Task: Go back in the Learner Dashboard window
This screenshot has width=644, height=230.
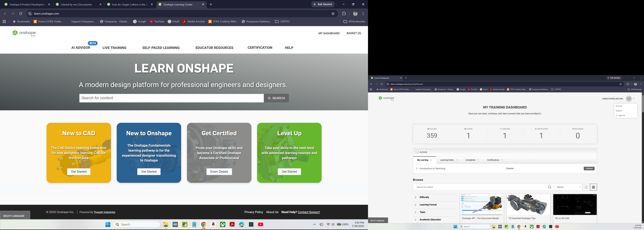Action: pyautogui.click(x=371, y=84)
